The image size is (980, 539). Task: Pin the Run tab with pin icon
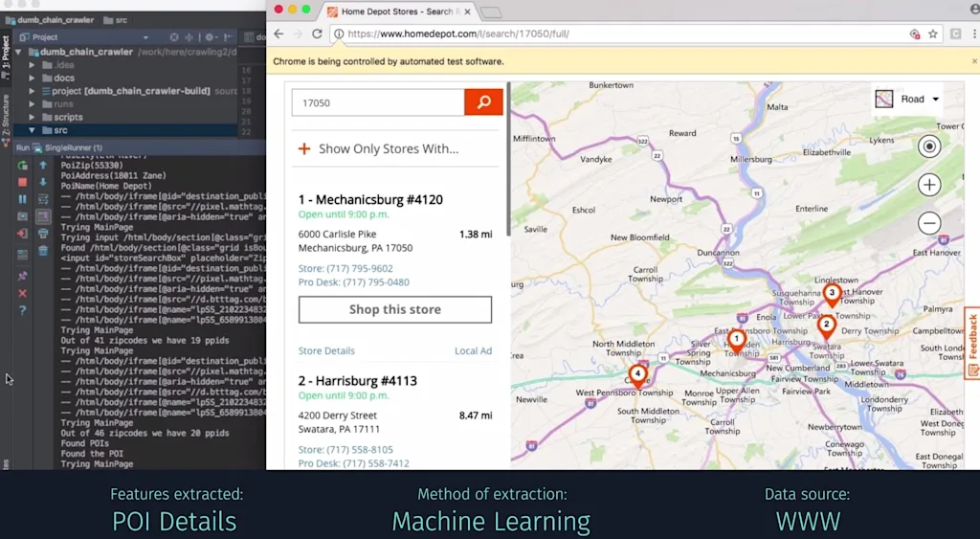23,276
